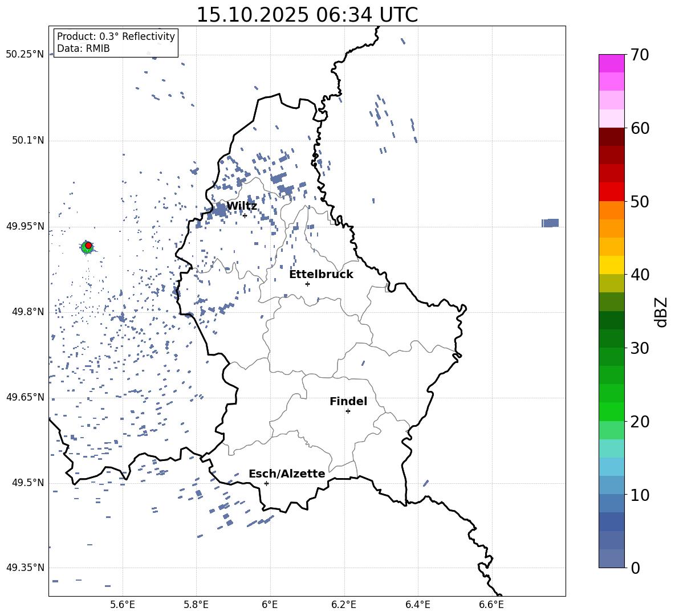Click the yellow colorbar segment above 40
Viewport: 675px width, 616px height.
611,265
